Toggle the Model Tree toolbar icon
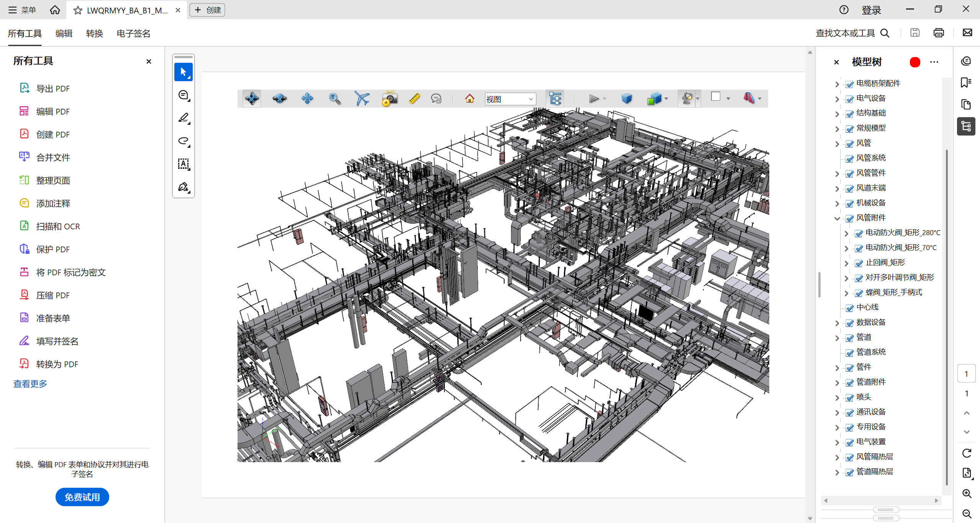Image resolution: width=980 pixels, height=523 pixels. pyautogui.click(x=555, y=99)
